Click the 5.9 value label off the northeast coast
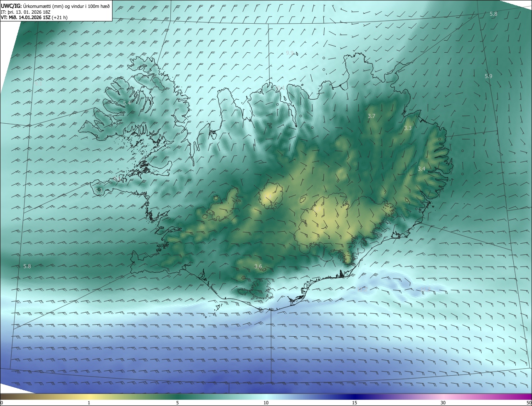532x406 pixels. point(488,76)
